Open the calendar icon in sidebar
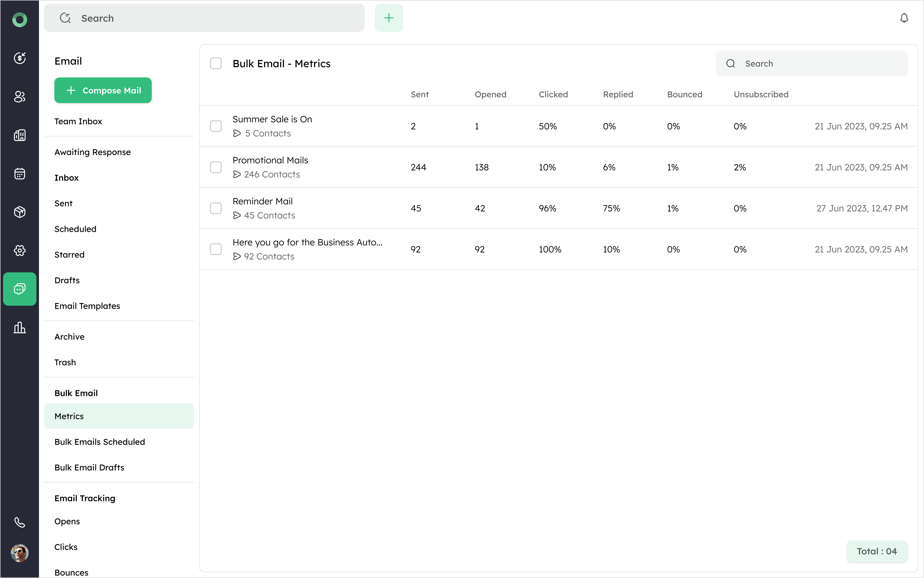Screen dimensions: 924x578 19,174
